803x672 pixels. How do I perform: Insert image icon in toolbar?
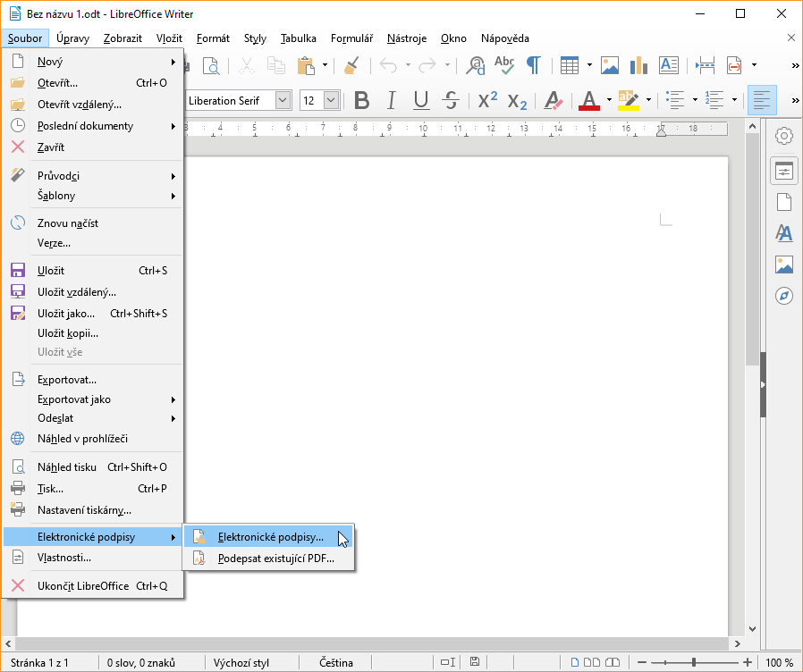(610, 65)
